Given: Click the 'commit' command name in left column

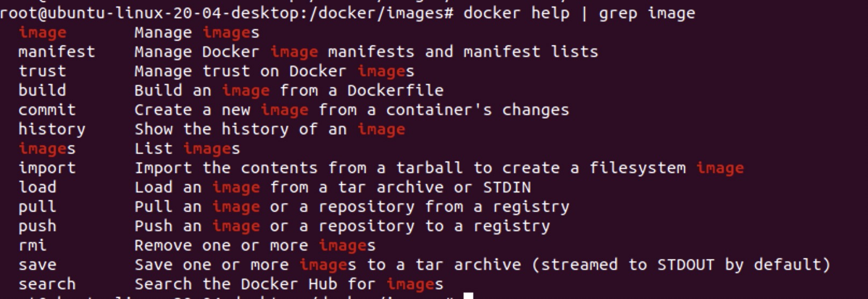Looking at the screenshot, I should click(47, 110).
